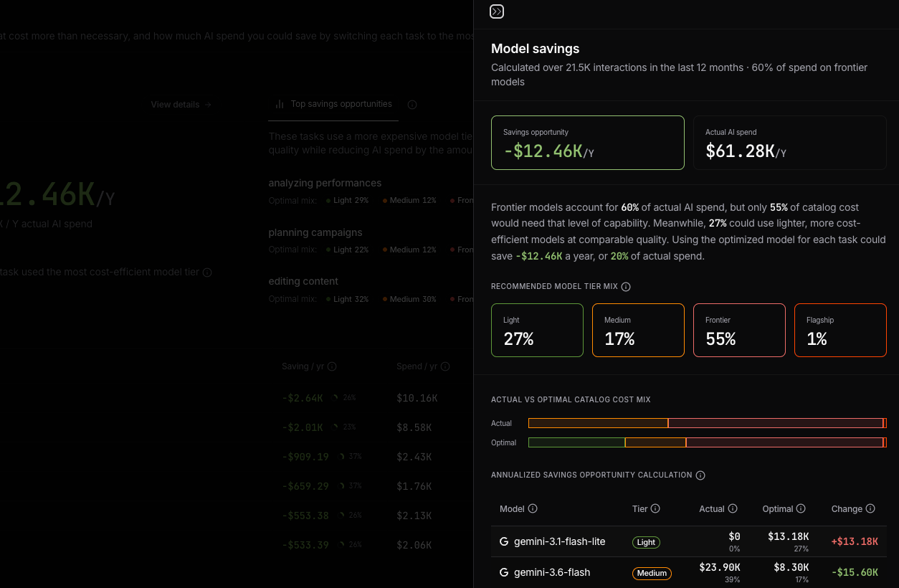Screen dimensions: 899x588
Task: Click info icon beside Top savings opportunities tab
Action: tap(412, 105)
